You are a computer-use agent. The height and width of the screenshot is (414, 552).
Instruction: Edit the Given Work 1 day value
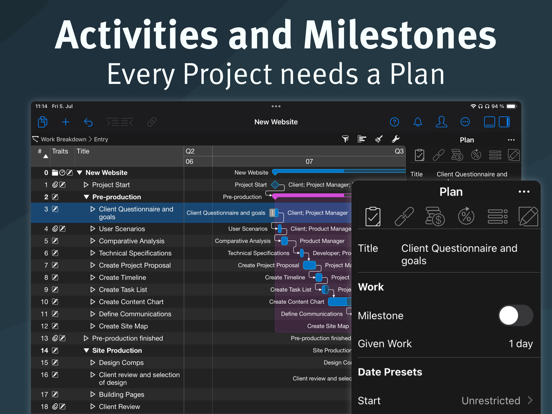click(520, 344)
